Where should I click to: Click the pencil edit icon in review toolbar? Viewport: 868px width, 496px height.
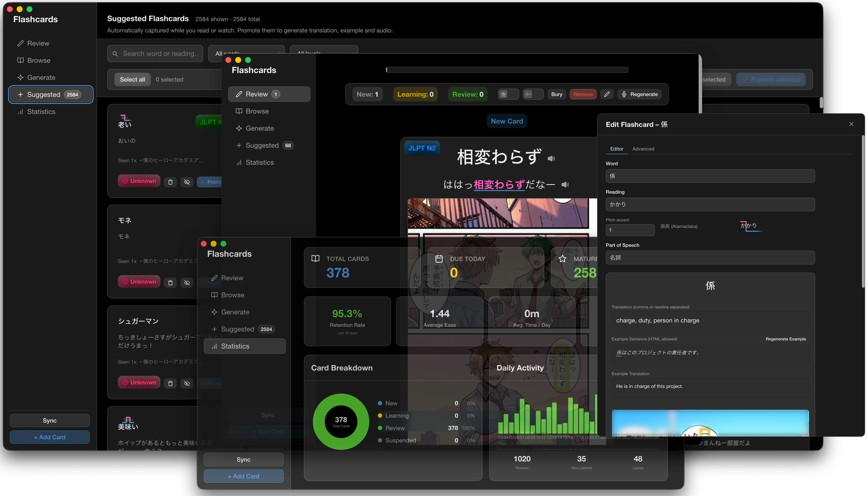pos(607,94)
